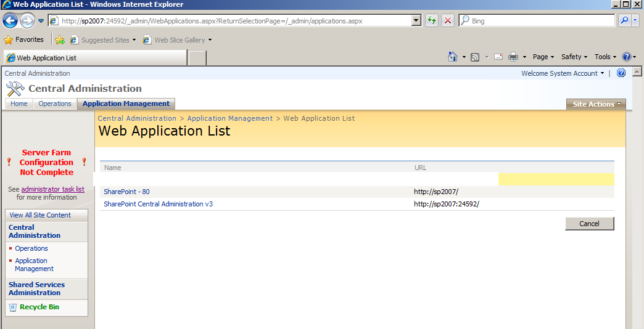Open Operations in the sidebar
Viewport: 644px width, 329px height.
tap(31, 248)
